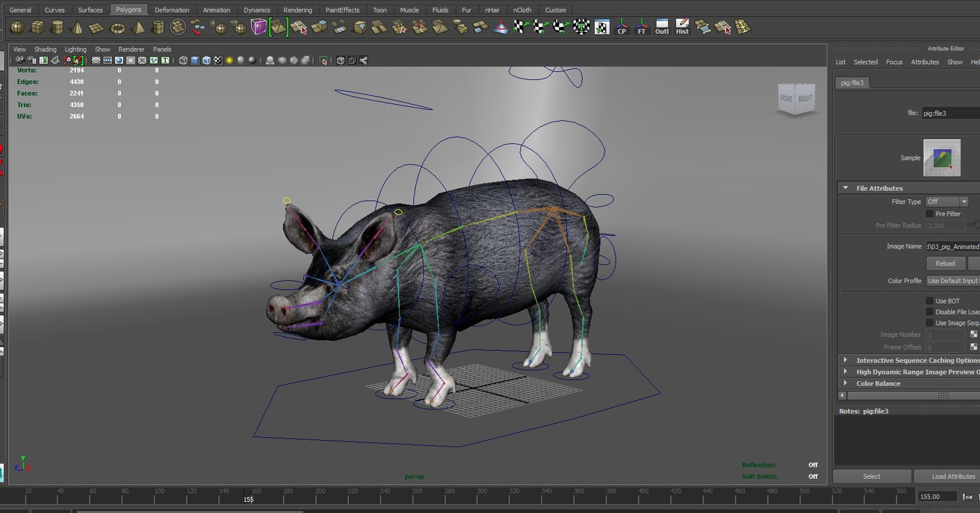The image size is (980, 513).
Task: Check the Disable File Load option
Action: 929,312
